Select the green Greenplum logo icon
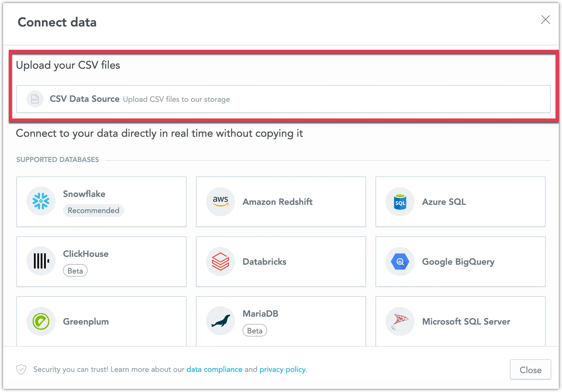The height and width of the screenshot is (392, 562). click(41, 321)
